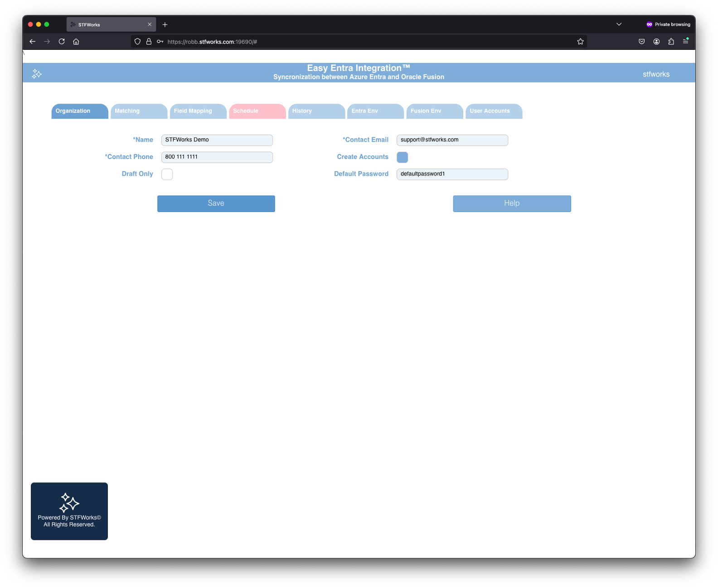718x588 pixels.
Task: Click the Help button
Action: 512,203
